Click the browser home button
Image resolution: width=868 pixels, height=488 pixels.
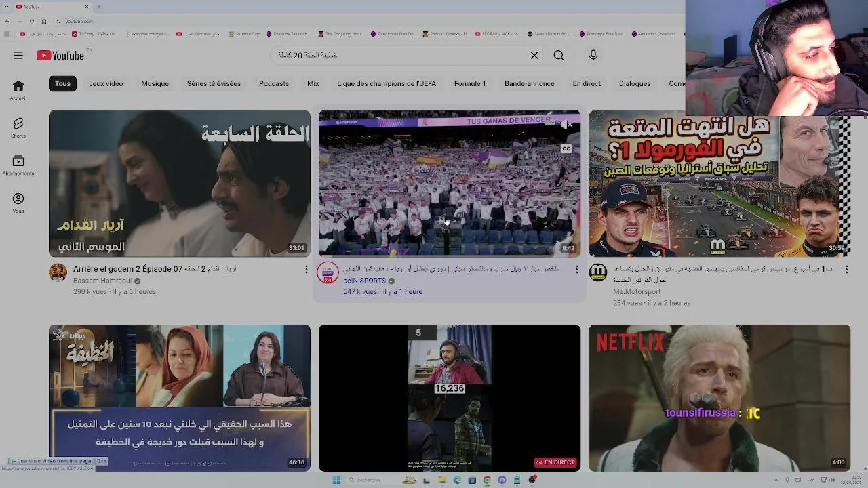click(x=44, y=21)
